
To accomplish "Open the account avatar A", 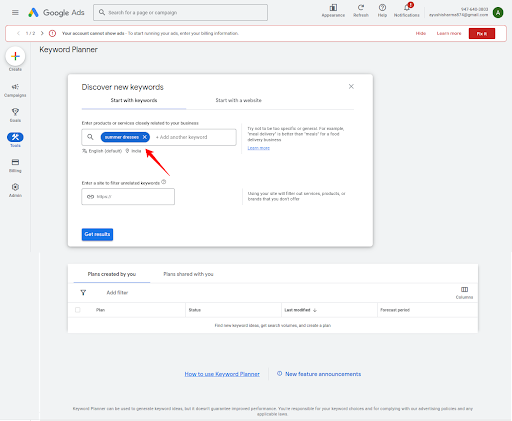I will click(498, 13).
